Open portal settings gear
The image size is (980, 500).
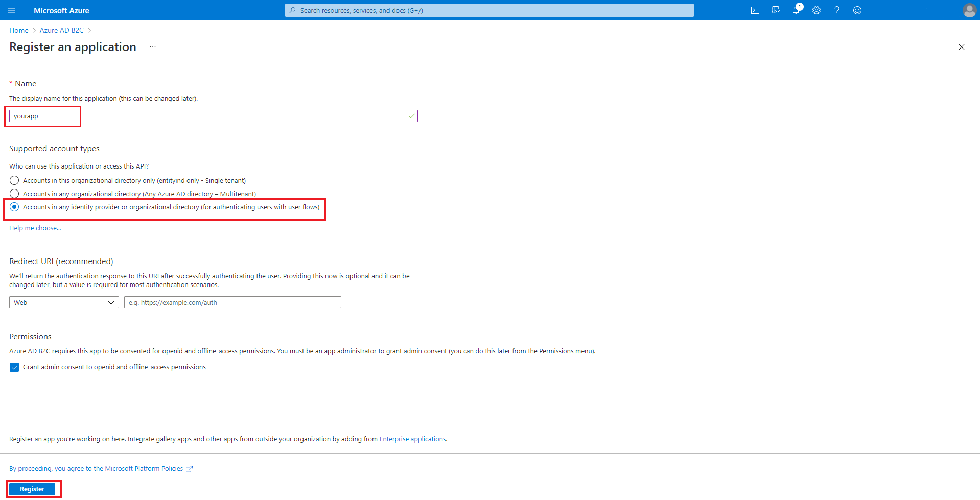816,10
